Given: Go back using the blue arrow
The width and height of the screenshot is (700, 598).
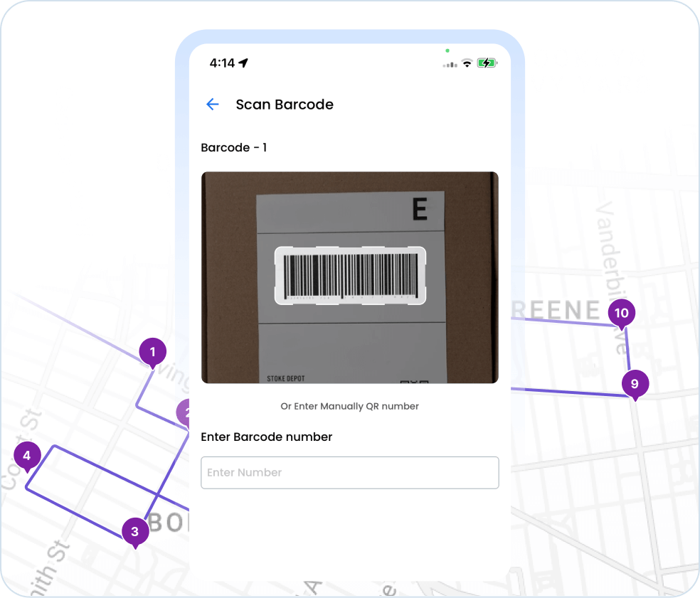Looking at the screenshot, I should tap(213, 105).
